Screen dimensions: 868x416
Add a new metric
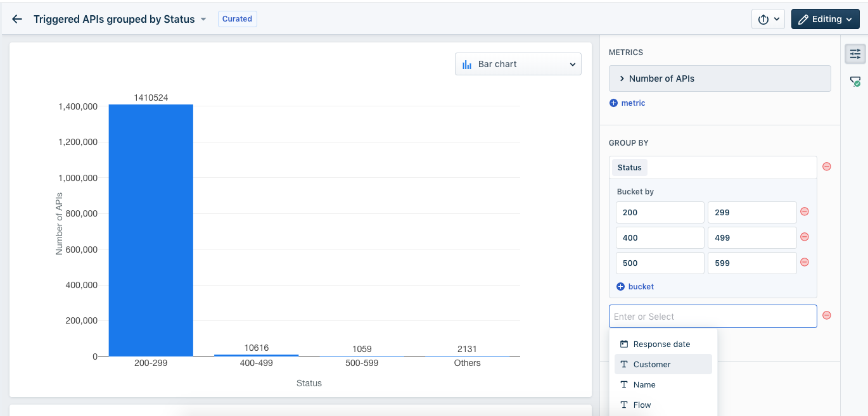point(627,103)
